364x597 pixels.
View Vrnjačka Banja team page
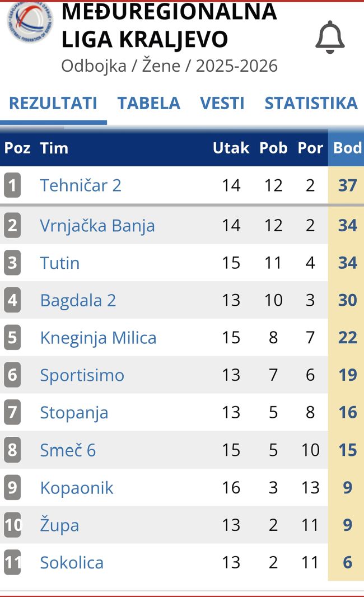(97, 226)
